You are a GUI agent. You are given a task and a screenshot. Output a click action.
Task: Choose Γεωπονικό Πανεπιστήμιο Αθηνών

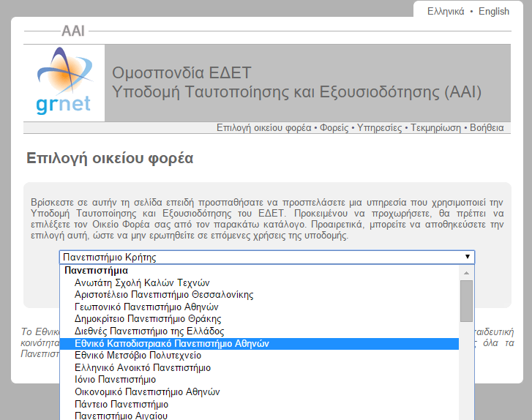pos(259,307)
